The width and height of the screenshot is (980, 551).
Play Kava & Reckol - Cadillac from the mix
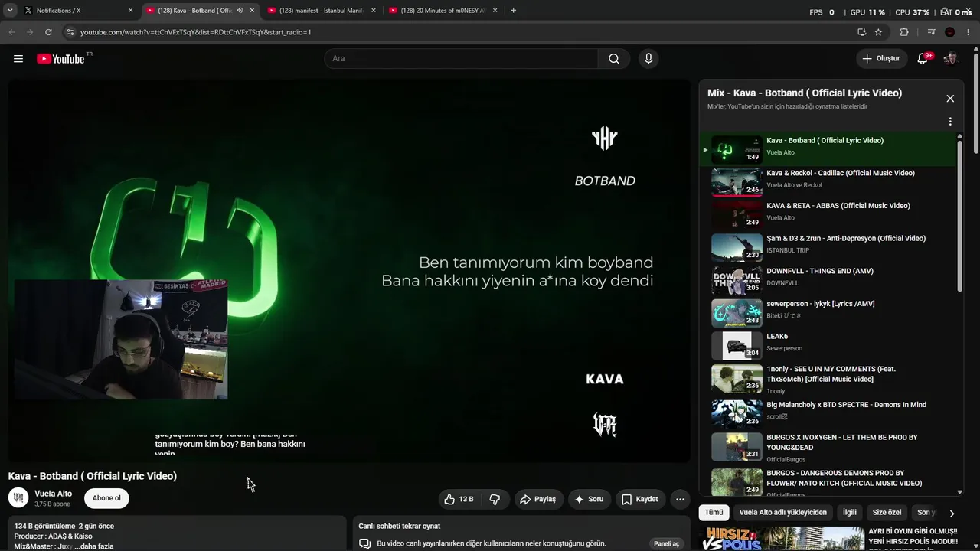pos(828,183)
